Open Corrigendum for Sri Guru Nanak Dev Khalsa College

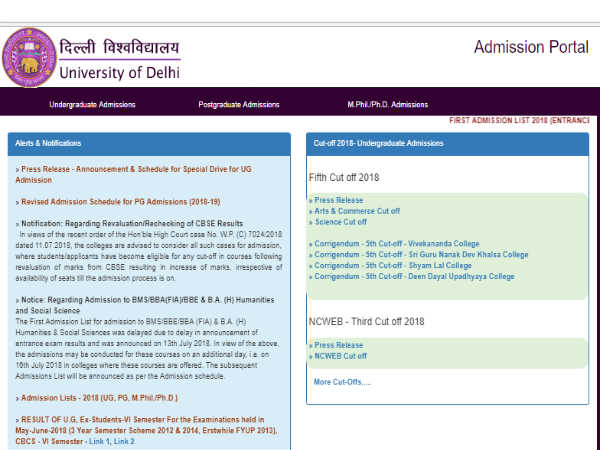click(422, 254)
